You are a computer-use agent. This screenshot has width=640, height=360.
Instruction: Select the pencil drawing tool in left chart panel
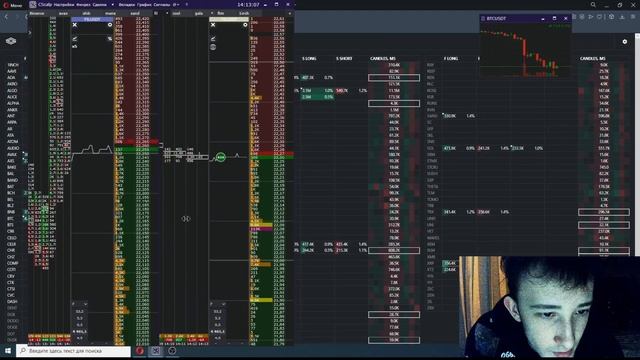coord(75,39)
